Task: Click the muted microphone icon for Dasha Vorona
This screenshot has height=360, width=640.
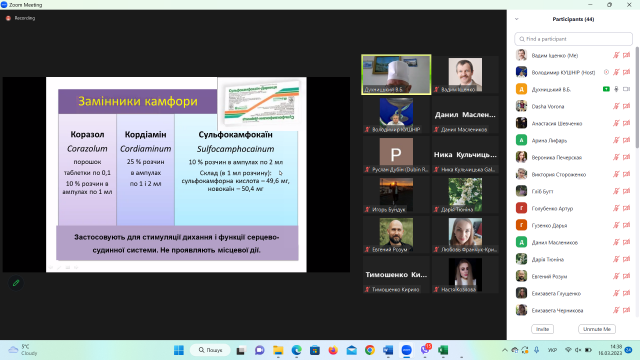Action: point(616,106)
